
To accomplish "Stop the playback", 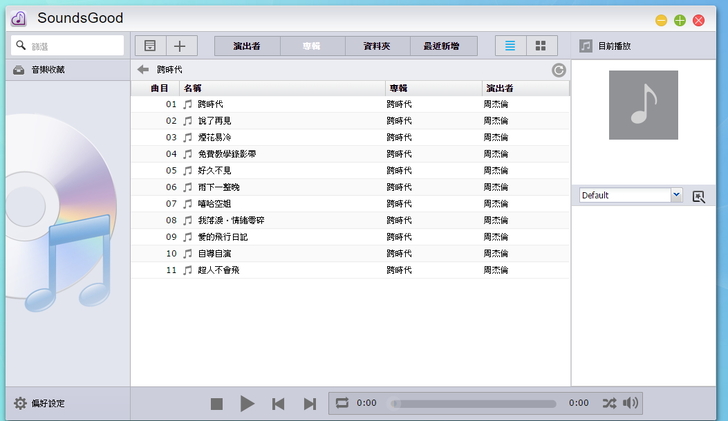I will [216, 403].
